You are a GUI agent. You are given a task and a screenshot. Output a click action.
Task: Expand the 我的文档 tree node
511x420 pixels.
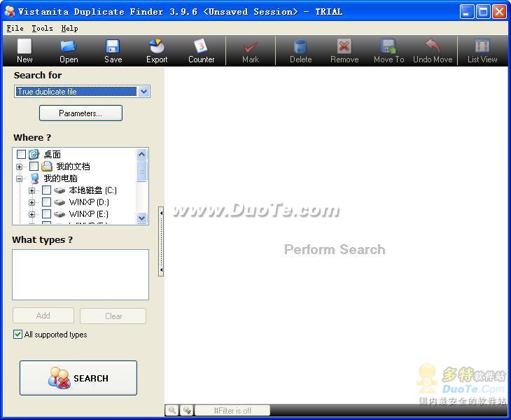tap(19, 167)
